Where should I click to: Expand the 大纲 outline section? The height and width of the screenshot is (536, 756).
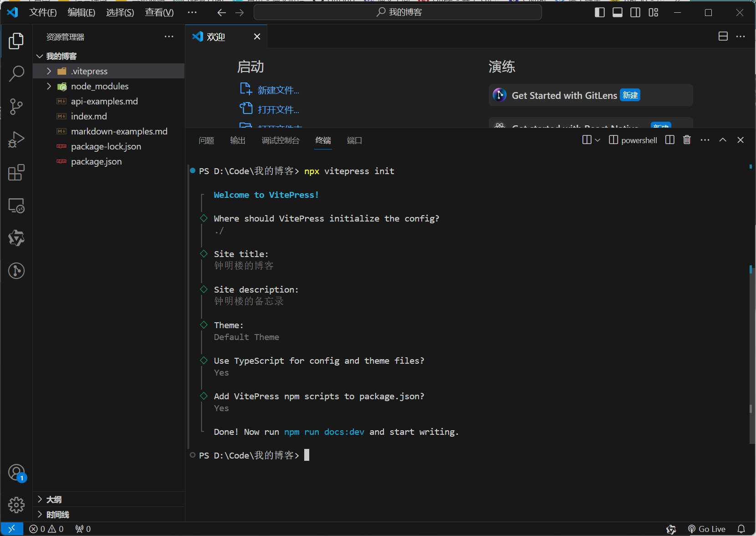click(x=108, y=500)
